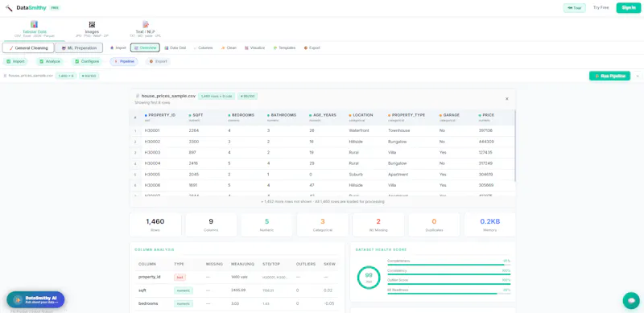Click the Sign In button

pyautogui.click(x=629, y=8)
